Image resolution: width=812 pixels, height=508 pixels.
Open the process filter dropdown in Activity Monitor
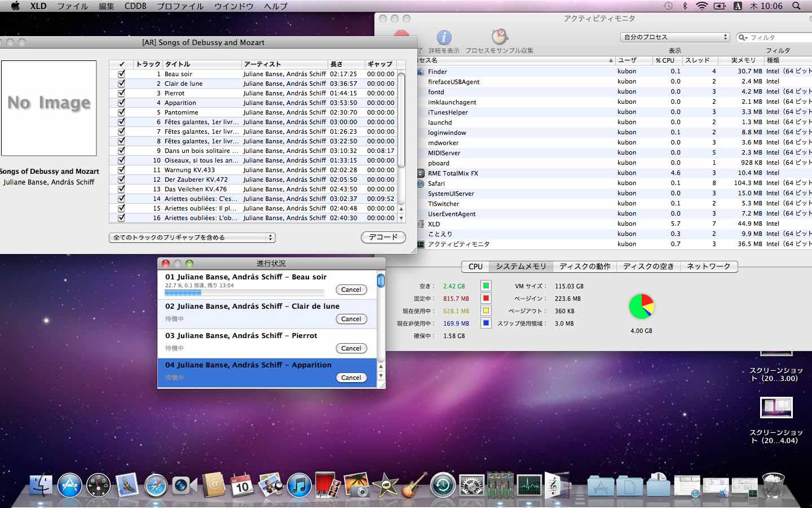coord(675,37)
